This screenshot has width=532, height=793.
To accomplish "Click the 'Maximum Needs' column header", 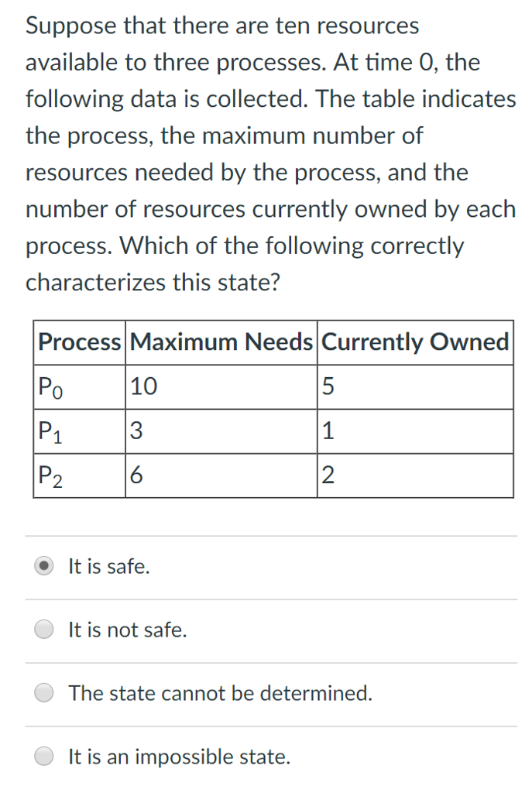I will coord(221,342).
